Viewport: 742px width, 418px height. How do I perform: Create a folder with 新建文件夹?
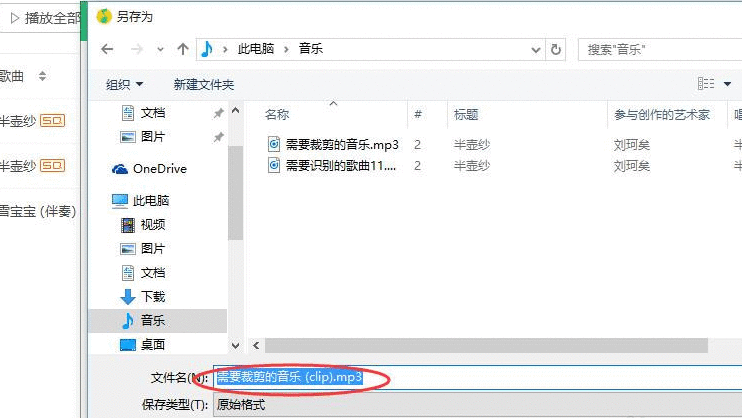(x=203, y=85)
